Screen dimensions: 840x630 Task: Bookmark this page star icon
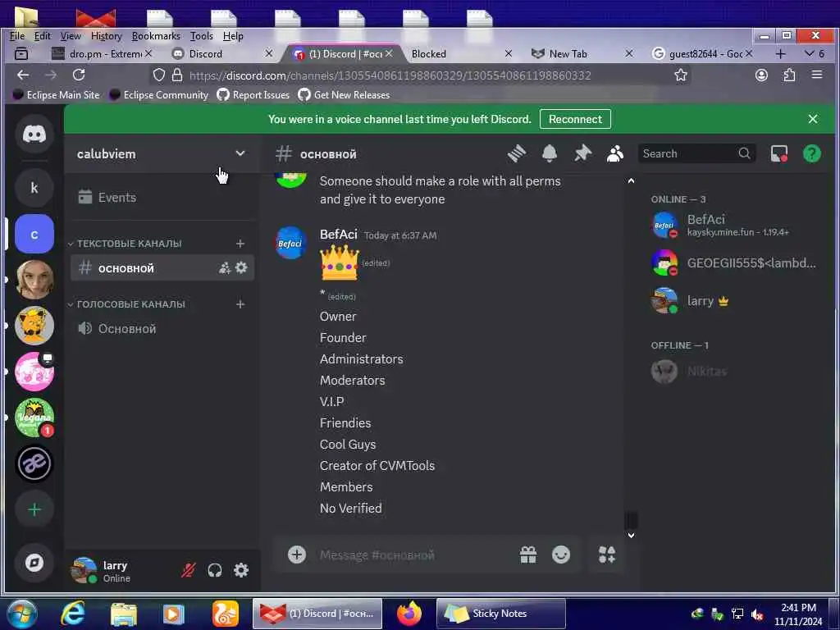point(681,75)
